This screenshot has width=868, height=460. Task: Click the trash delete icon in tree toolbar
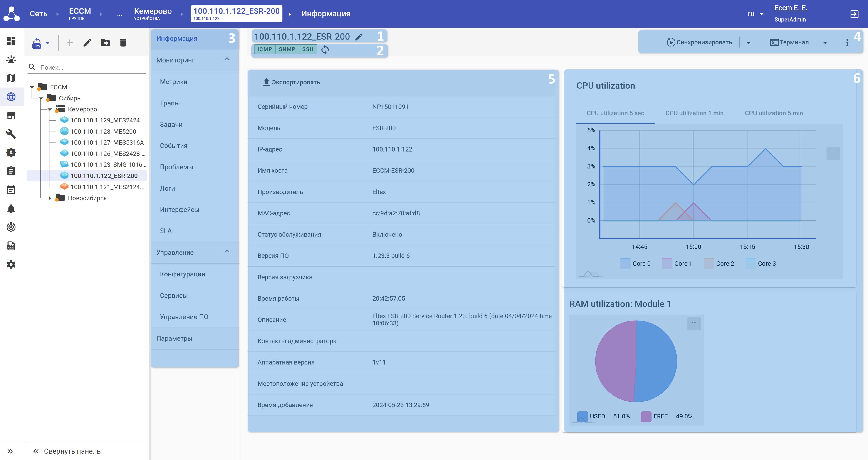(x=123, y=43)
